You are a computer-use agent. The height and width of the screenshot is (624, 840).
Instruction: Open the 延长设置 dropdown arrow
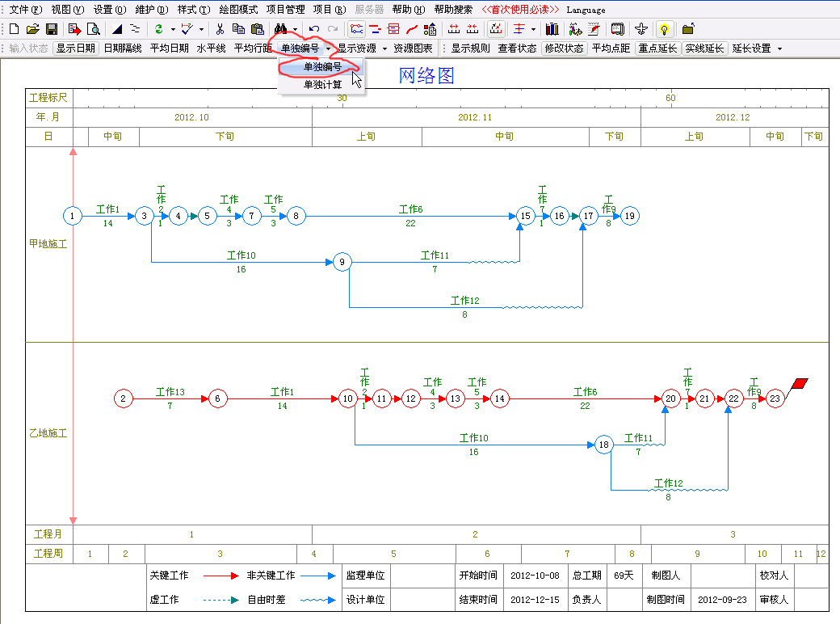click(x=779, y=48)
